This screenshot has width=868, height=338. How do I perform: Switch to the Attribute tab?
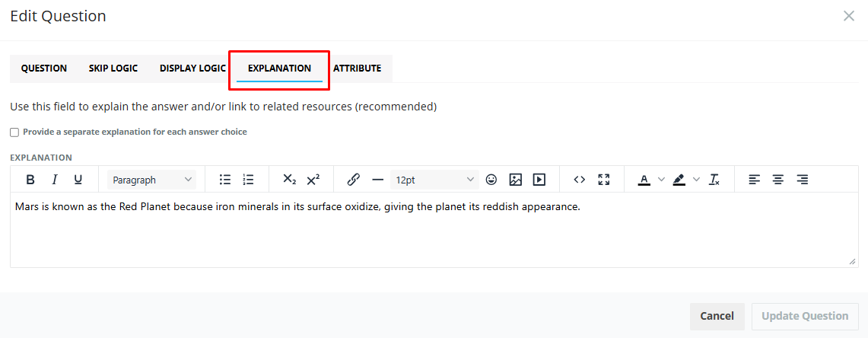357,69
